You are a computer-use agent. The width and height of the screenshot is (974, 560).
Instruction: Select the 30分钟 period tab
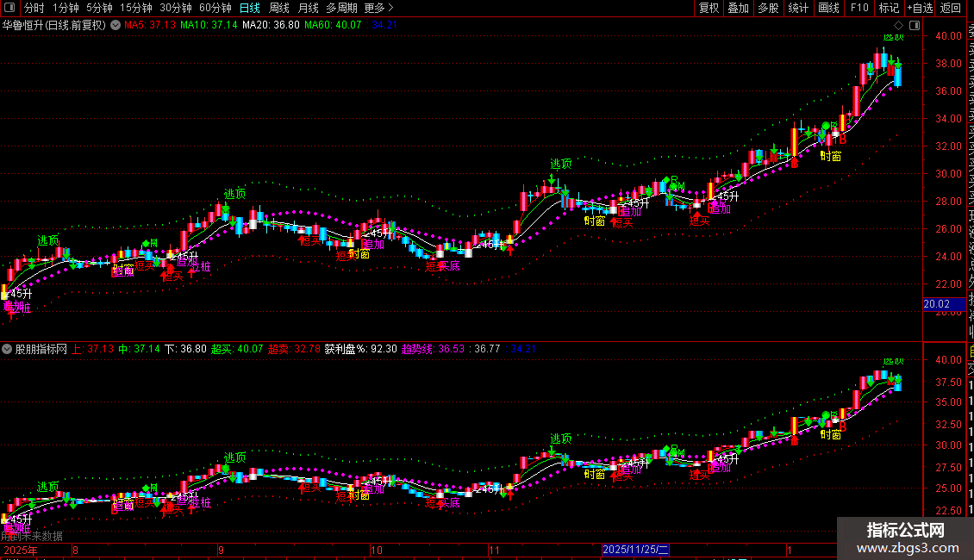pos(176,8)
